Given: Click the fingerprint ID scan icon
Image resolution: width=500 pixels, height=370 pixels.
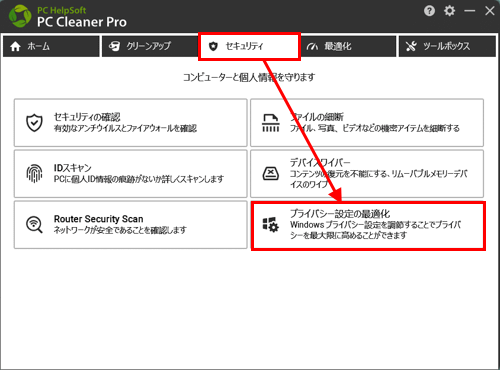Looking at the screenshot, I should tap(34, 174).
